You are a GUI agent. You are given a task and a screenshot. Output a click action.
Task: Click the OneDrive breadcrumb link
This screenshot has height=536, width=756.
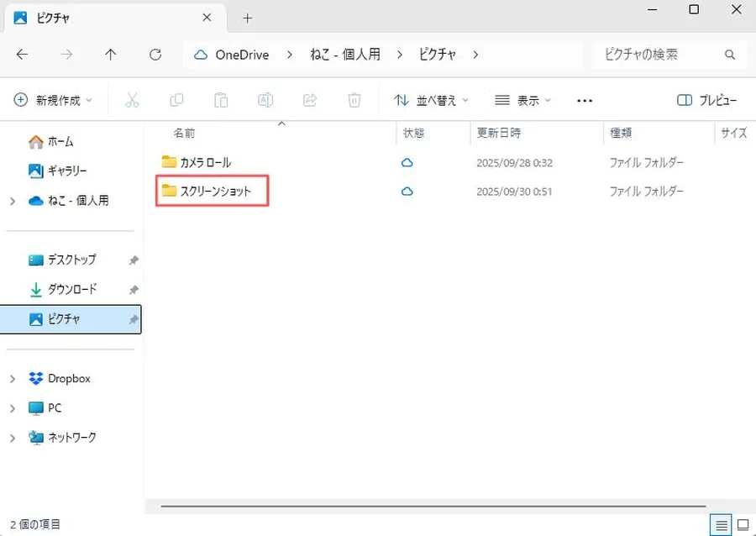point(241,55)
